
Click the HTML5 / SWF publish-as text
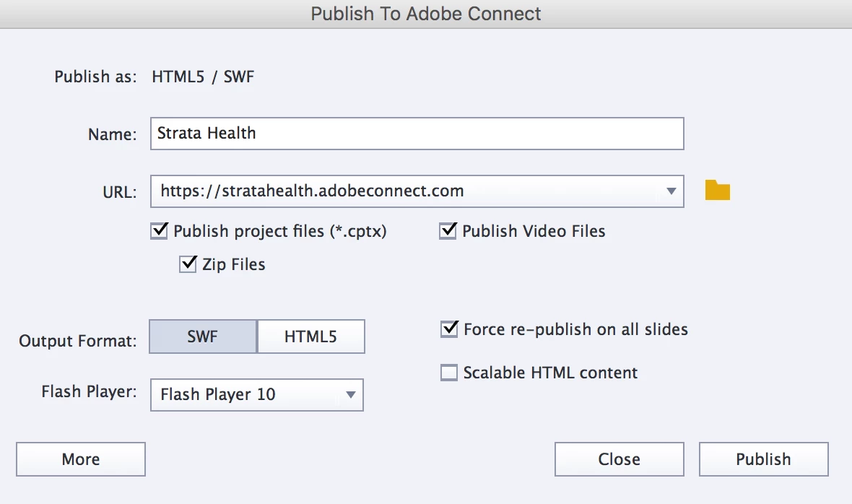(x=203, y=77)
